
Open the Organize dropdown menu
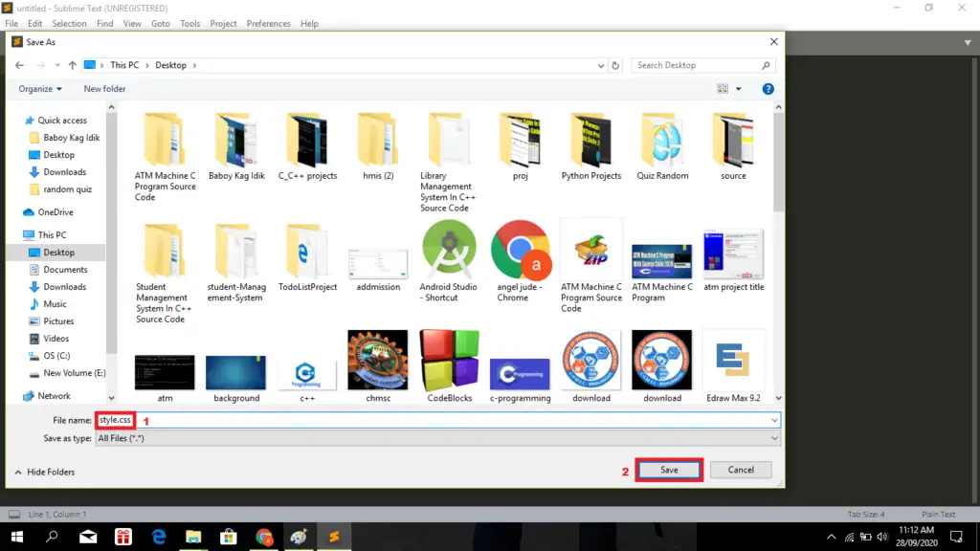(x=40, y=89)
